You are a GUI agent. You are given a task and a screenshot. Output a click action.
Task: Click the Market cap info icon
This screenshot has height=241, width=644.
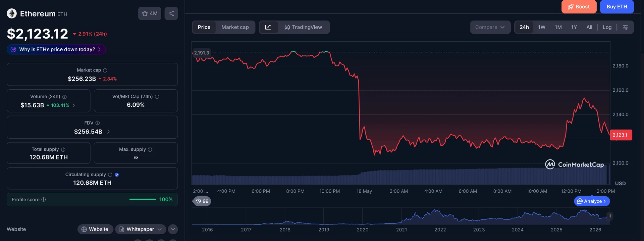pyautogui.click(x=105, y=70)
